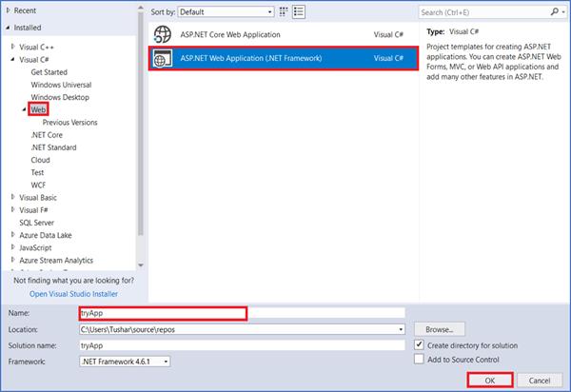Click the Cancel button
This screenshot has height=392, width=571.
pos(540,381)
